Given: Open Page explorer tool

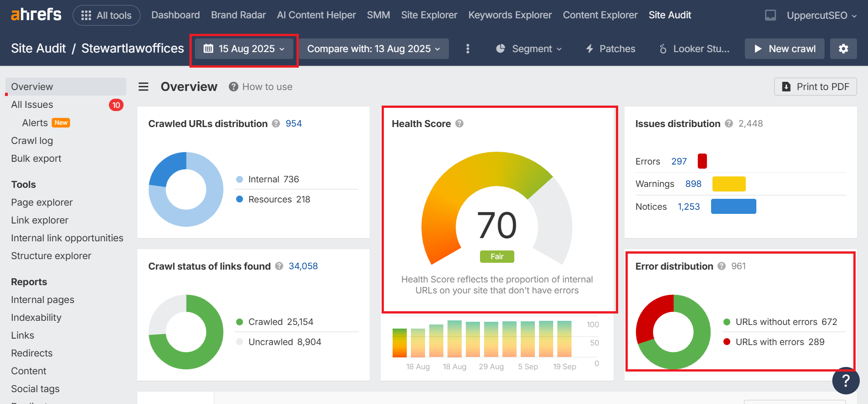Looking at the screenshot, I should [42, 202].
